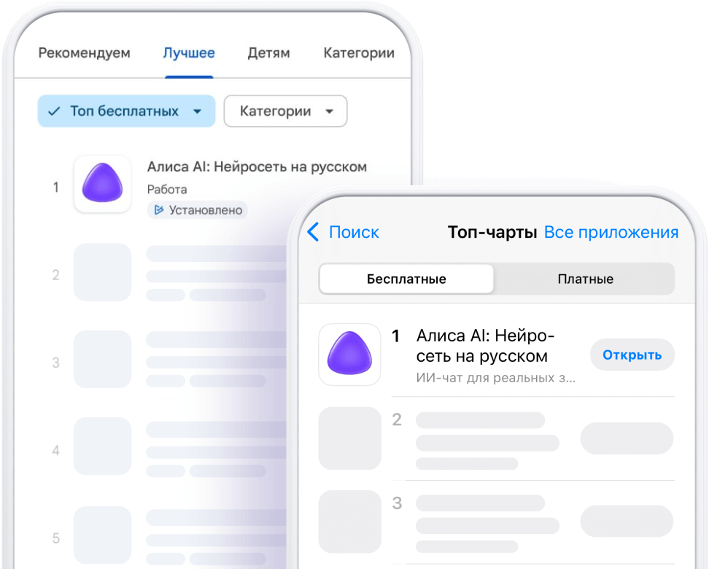This screenshot has height=569, width=728.
Task: Click the placeholder icon for app ranked 2
Action: (102, 272)
